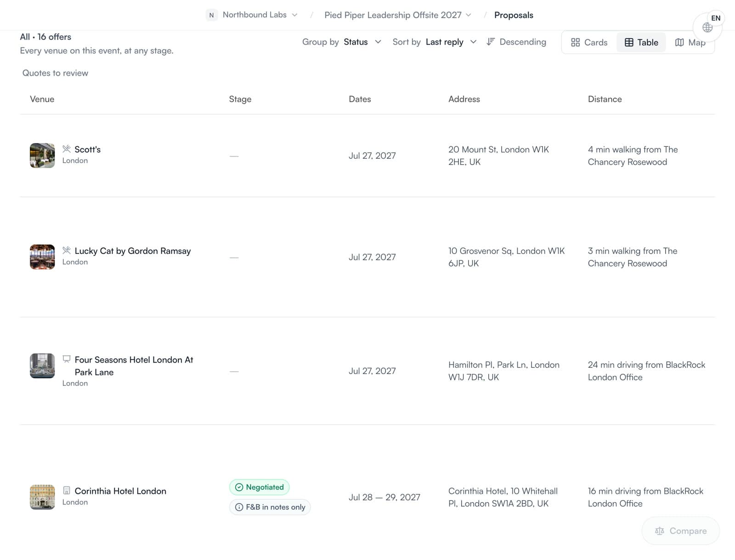
Task: Click Corinthia Hotel venue thumbnail
Action: pyautogui.click(x=42, y=497)
